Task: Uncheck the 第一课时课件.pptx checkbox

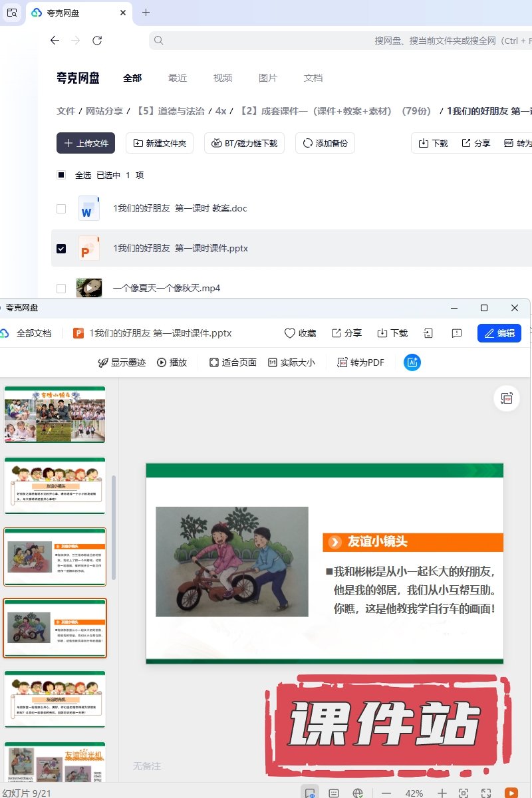Action: [x=61, y=248]
